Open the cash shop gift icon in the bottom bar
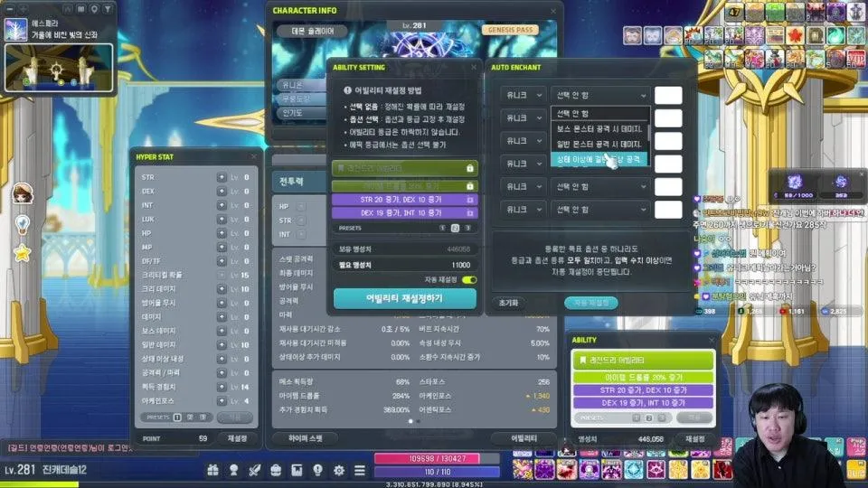The width and height of the screenshot is (868, 488). click(x=212, y=470)
